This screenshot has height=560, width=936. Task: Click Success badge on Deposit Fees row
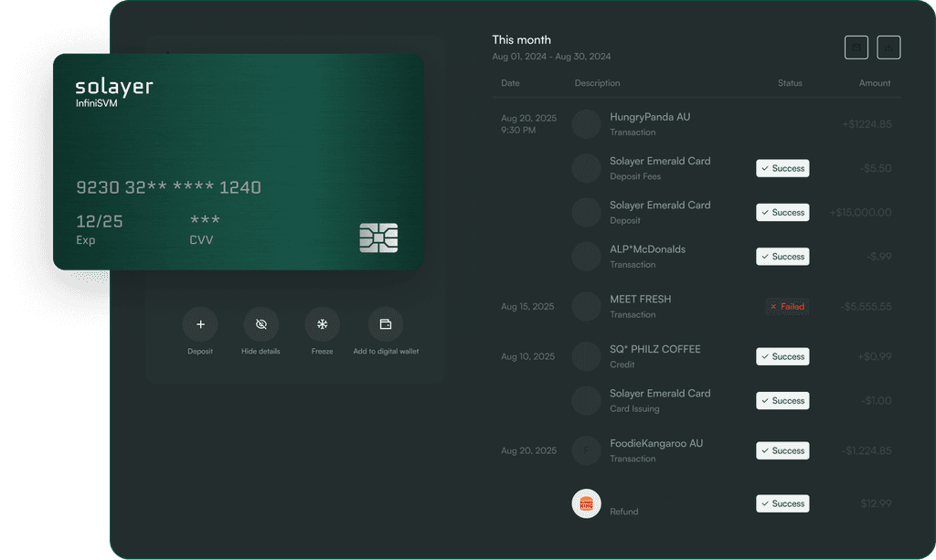point(782,168)
